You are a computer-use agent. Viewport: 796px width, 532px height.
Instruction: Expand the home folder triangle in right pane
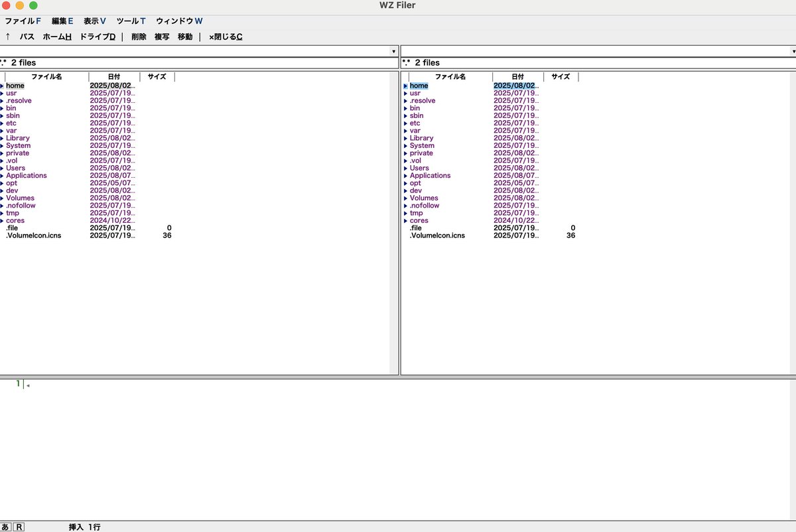[x=405, y=86]
